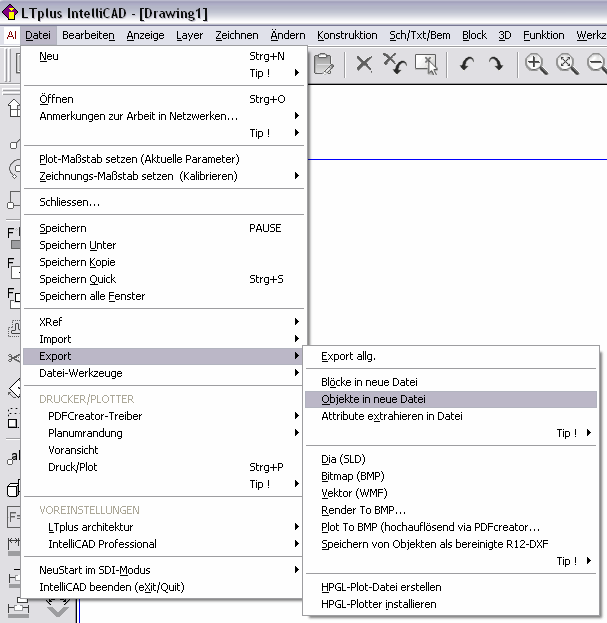Image resolution: width=607 pixels, height=623 pixels.
Task: Click the undo curved arrow icon
Action: pos(467,64)
